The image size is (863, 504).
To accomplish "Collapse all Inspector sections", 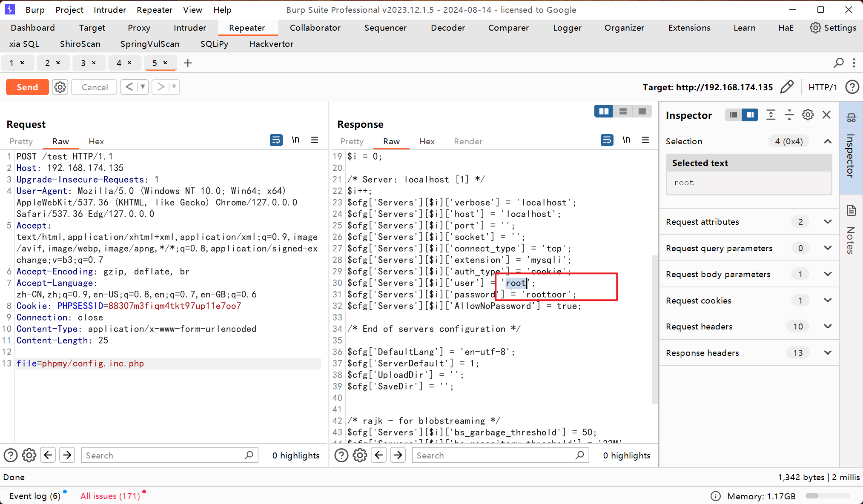I will (789, 115).
